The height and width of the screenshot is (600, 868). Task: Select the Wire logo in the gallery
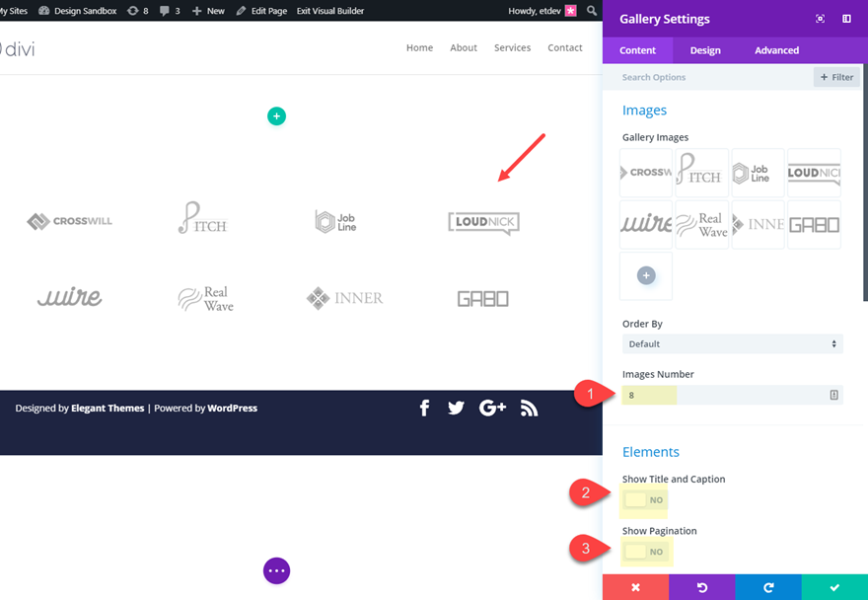(x=70, y=296)
